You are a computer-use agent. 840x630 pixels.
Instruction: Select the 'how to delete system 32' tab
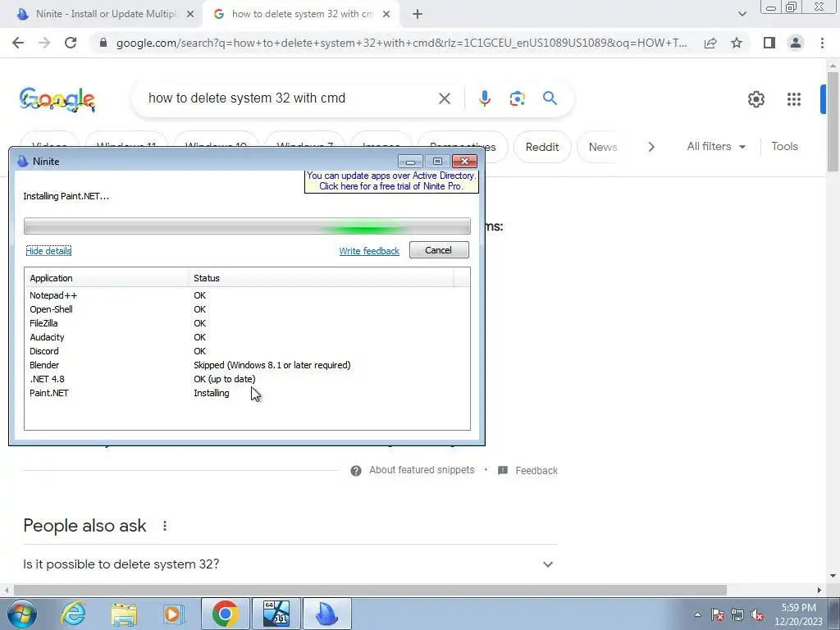pos(302,14)
